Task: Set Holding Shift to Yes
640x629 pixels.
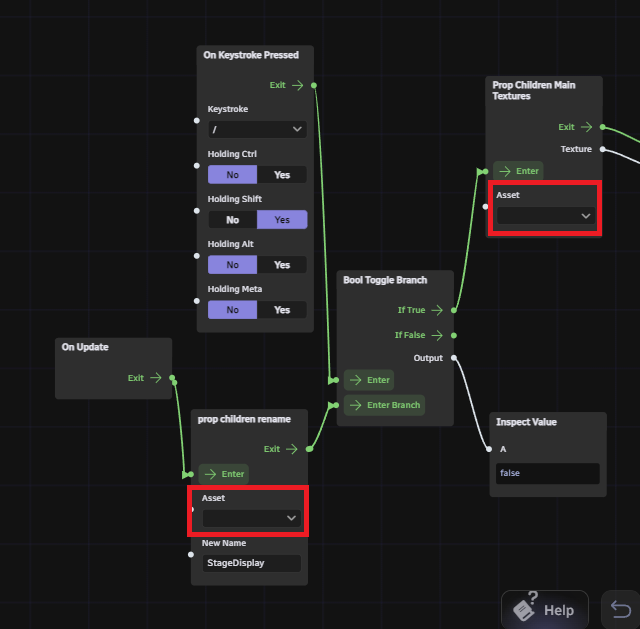Action: coord(282,220)
